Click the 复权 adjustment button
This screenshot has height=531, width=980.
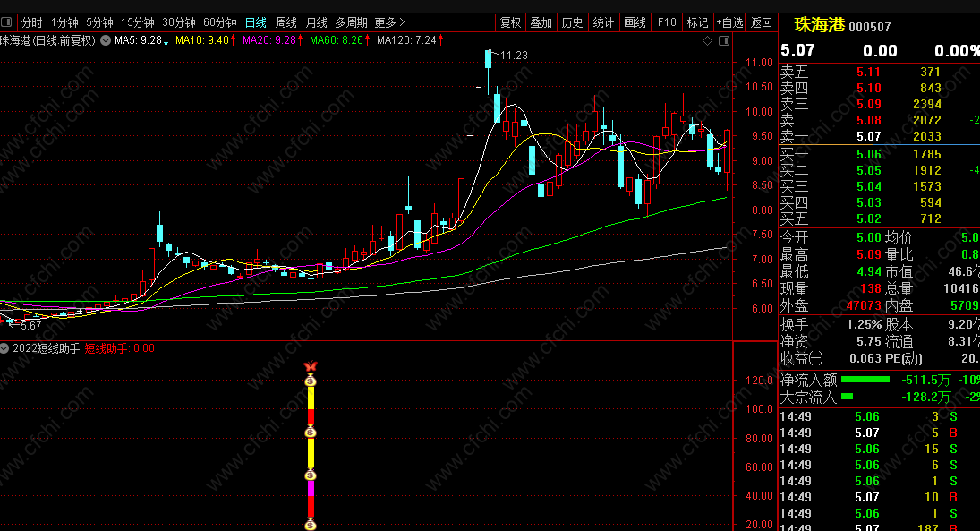511,22
